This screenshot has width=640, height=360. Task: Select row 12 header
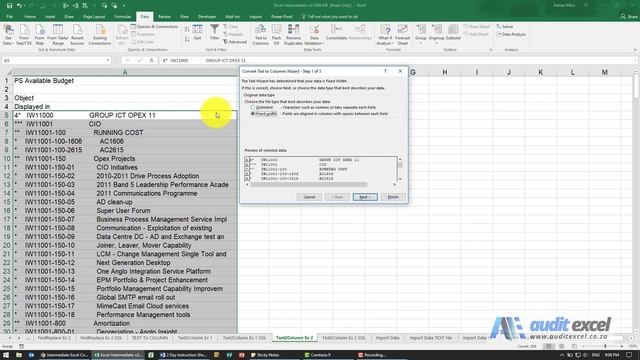[7, 176]
